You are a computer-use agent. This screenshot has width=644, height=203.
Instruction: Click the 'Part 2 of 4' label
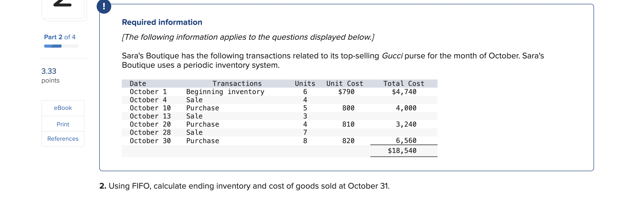(60, 37)
